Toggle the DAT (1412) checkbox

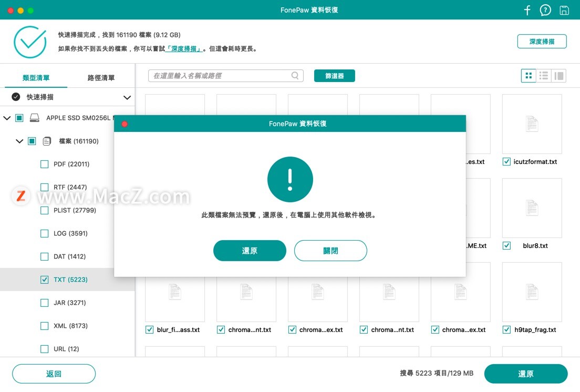[44, 256]
